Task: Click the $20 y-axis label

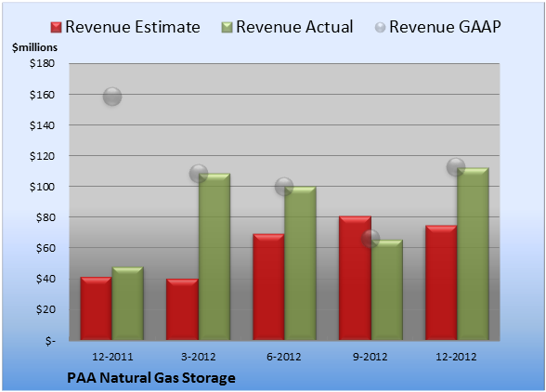Action: (x=45, y=309)
